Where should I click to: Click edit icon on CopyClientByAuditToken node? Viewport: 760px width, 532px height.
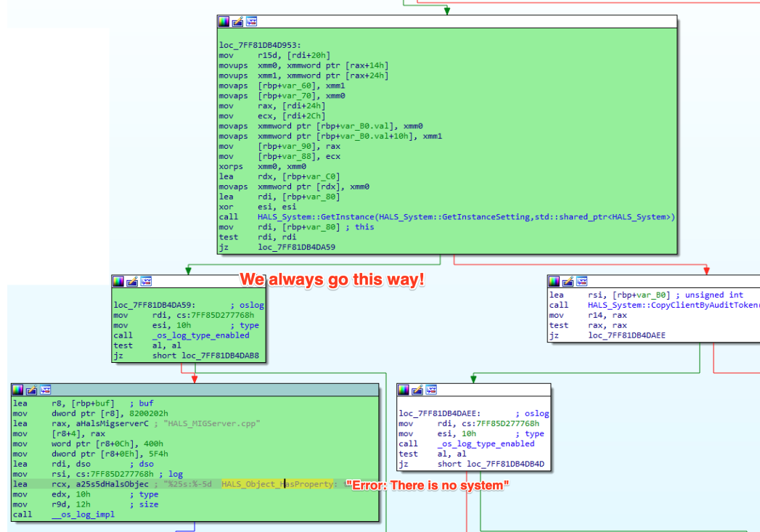569,281
